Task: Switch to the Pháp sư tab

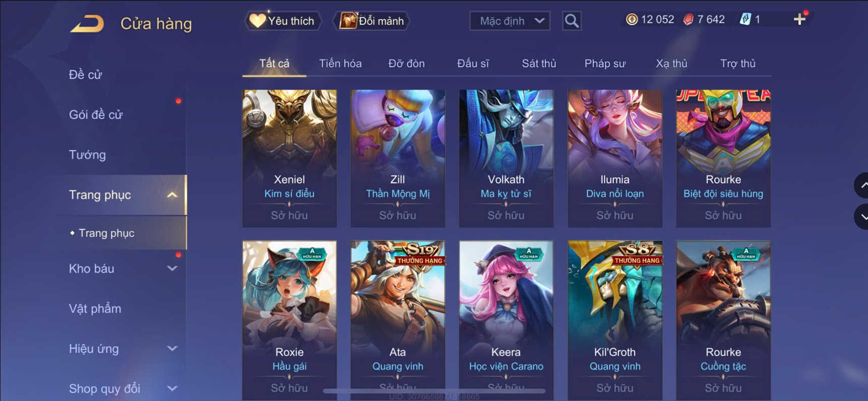Action: [x=605, y=63]
